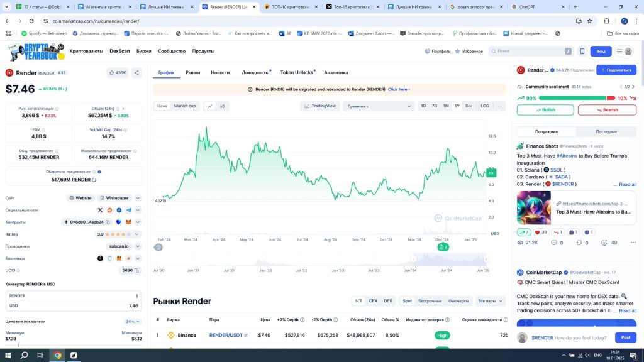This screenshot has height=362, width=644.
Task: Expand the contracts list chevron
Action: tap(138, 222)
